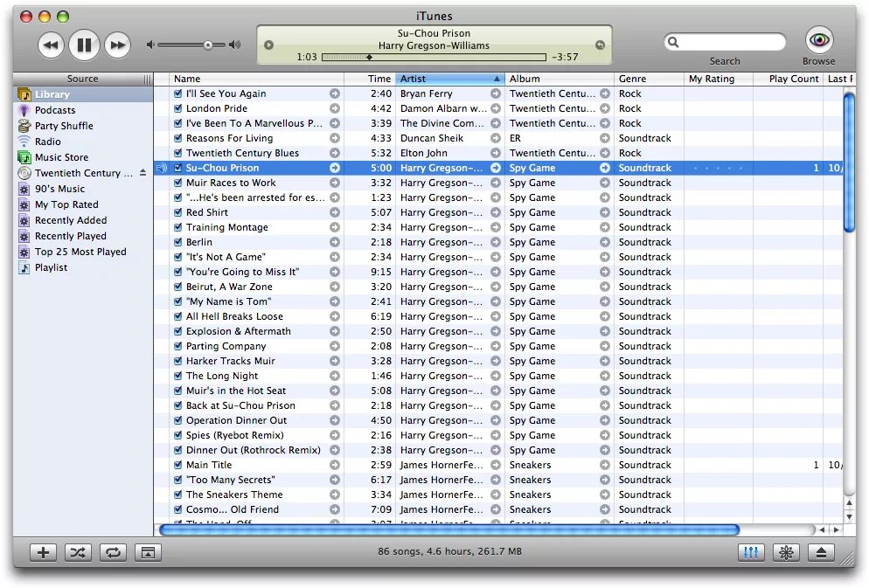869x588 pixels.
Task: Pause the currently playing song
Action: [84, 45]
